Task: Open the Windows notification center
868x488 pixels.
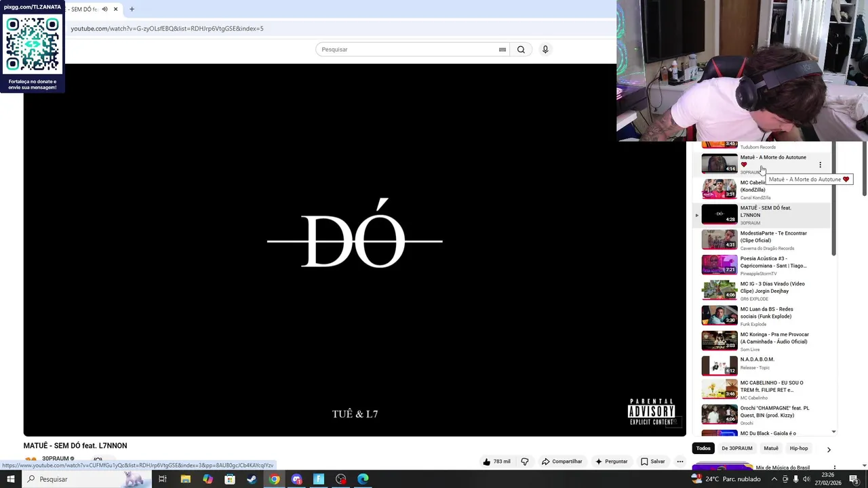Action: coord(854,479)
